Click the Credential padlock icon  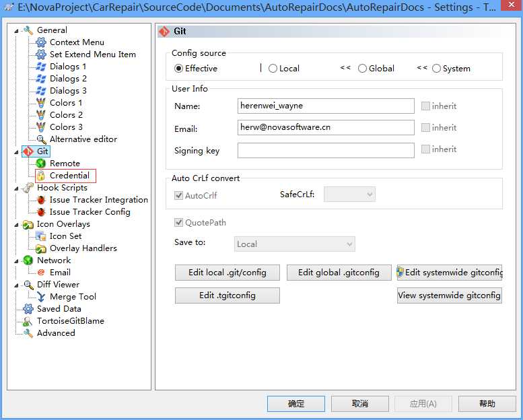pyautogui.click(x=40, y=176)
